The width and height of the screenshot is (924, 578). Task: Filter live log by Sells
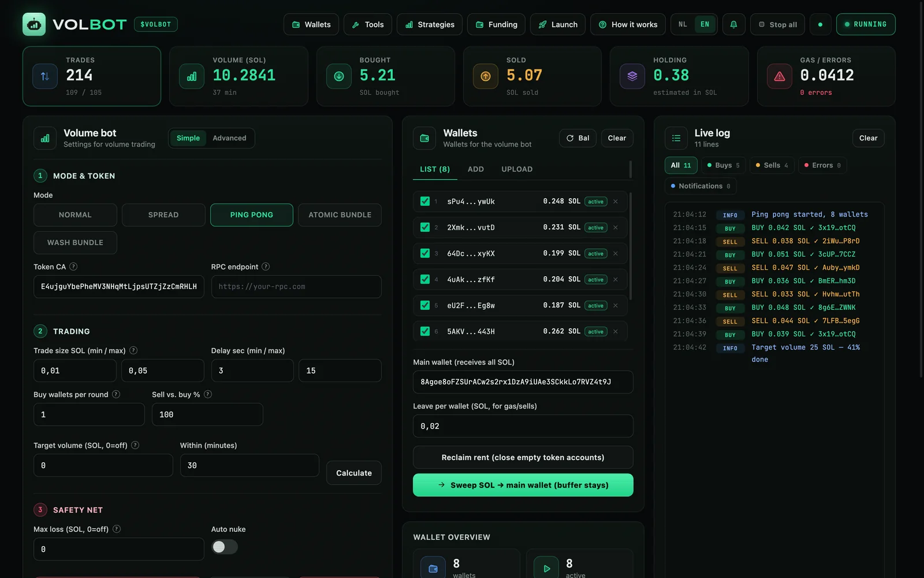(x=772, y=165)
